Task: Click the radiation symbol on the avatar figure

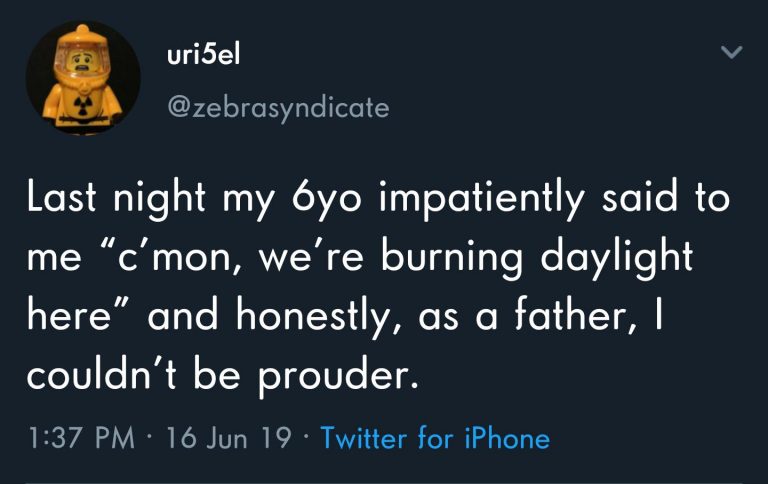Action: pos(80,103)
